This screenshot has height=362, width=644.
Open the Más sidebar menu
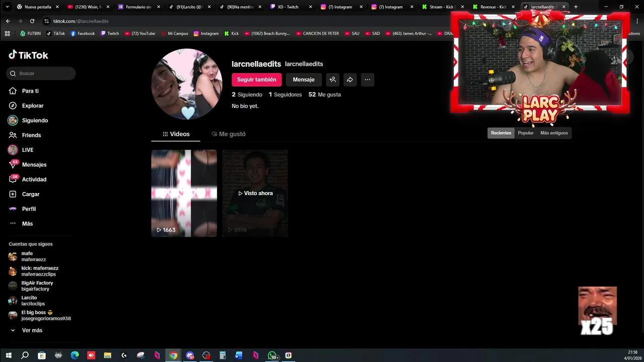tap(27, 224)
